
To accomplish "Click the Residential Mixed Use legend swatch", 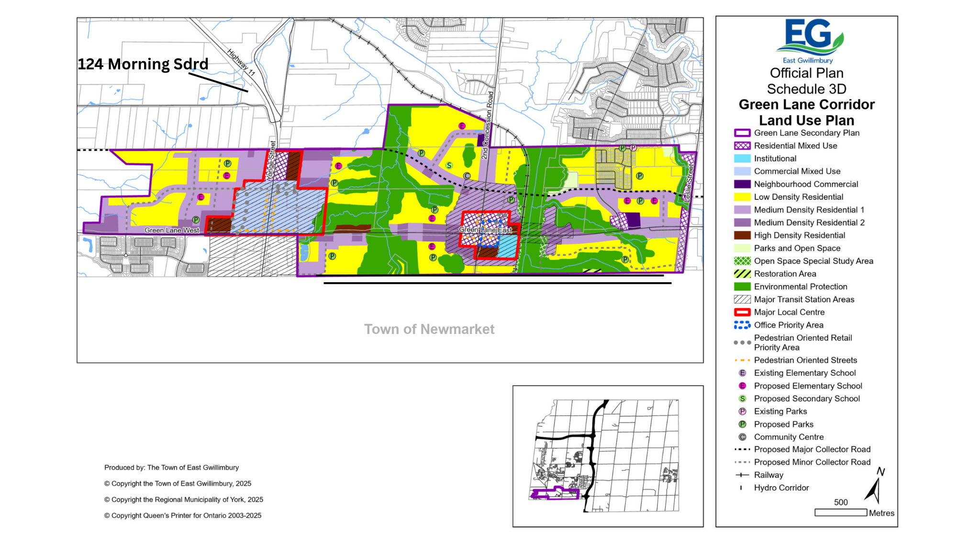I will click(742, 146).
